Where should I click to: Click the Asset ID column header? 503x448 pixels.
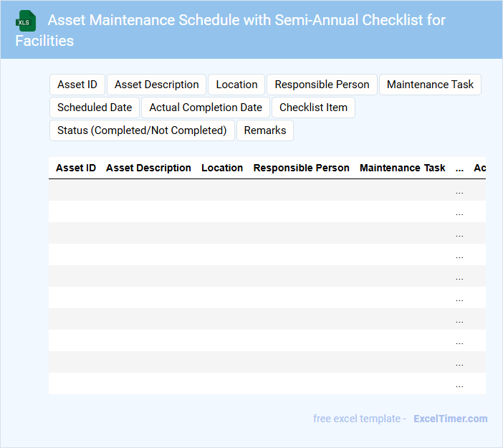76,168
